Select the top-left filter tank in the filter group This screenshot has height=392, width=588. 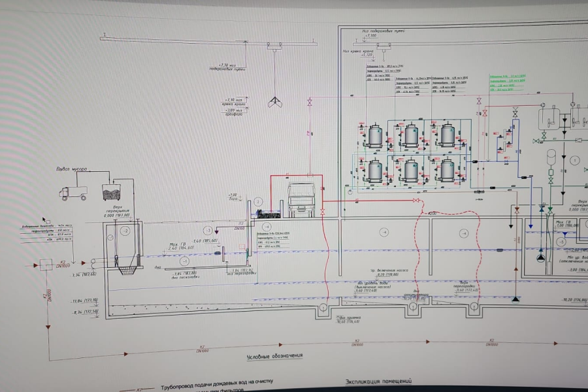pos(375,135)
